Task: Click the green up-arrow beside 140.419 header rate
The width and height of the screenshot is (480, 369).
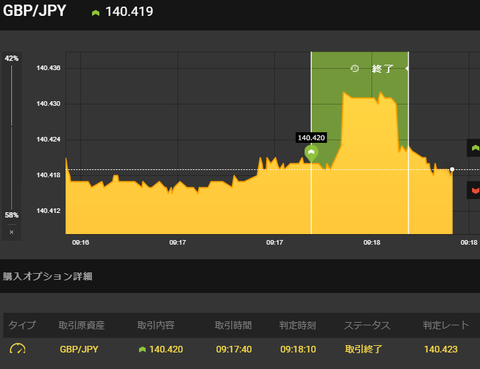Action: 96,13
